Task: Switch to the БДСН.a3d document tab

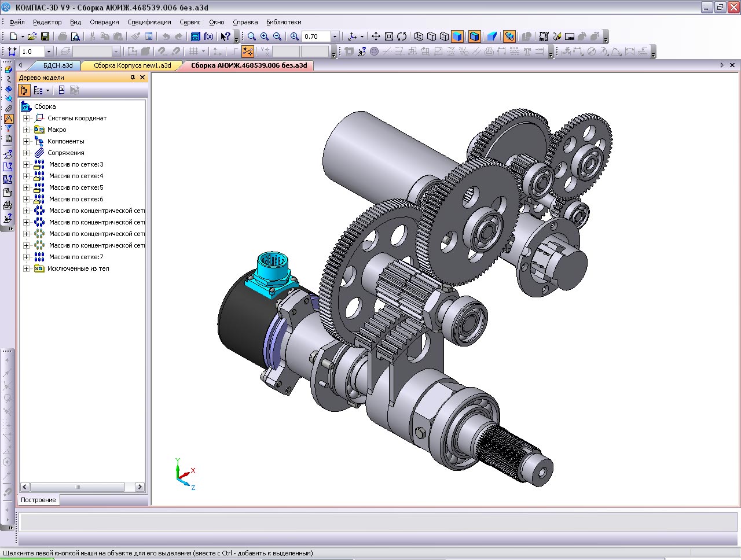Action: [57, 65]
